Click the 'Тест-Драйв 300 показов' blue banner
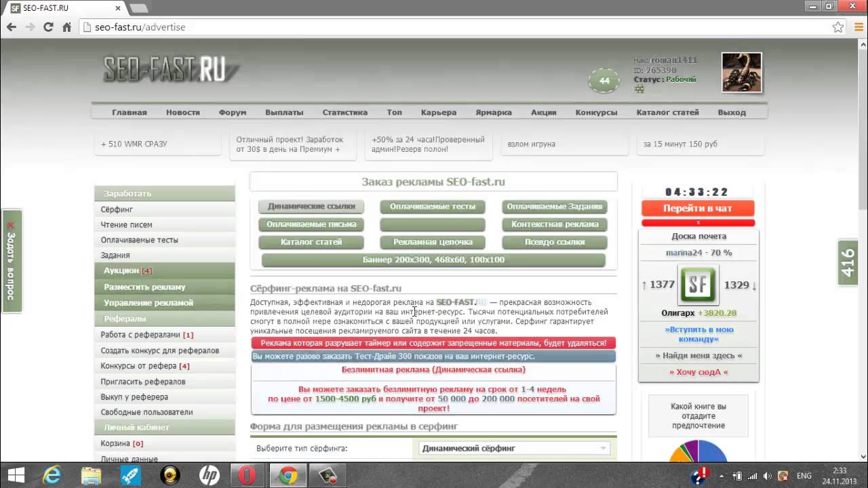Screen dimensions: 868x488 coord(433,356)
